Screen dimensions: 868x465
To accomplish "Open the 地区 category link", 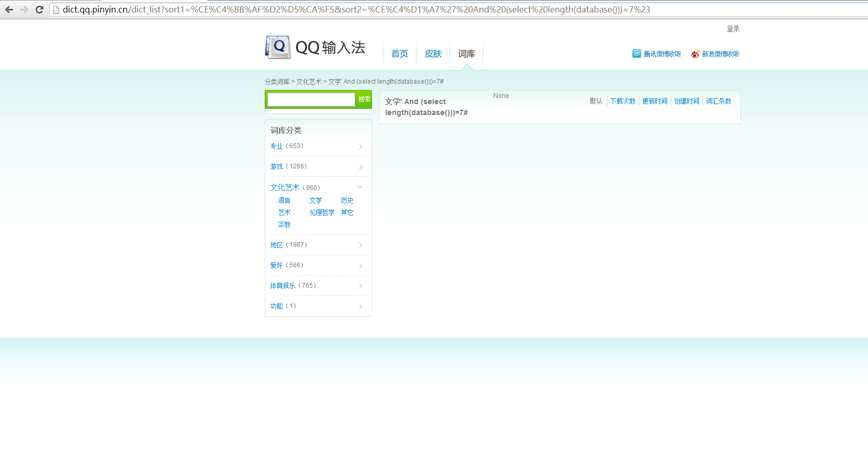I will point(276,245).
